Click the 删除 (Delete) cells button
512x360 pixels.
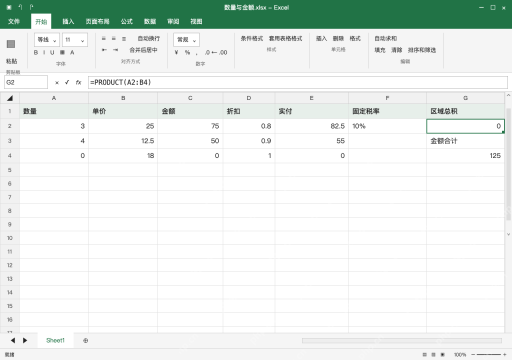pyautogui.click(x=338, y=39)
